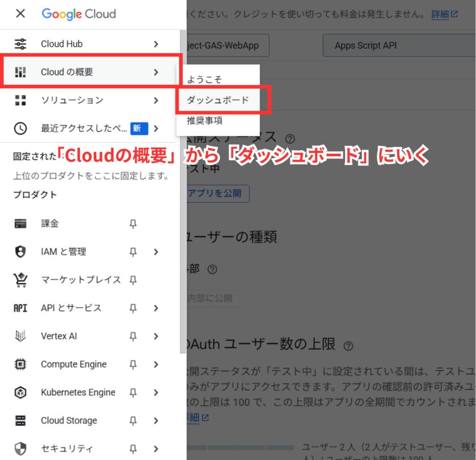Click 詳細 link under OAuth limit text
The height and width of the screenshot is (460, 476).
[x=198, y=418]
